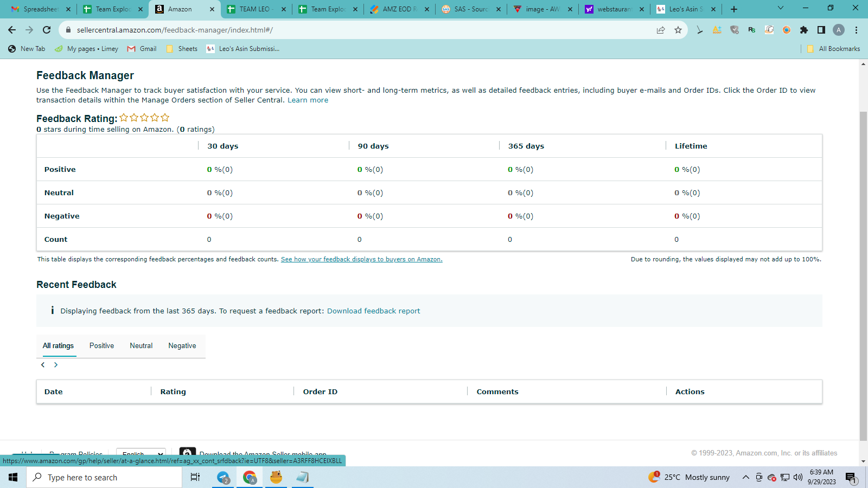
Task: Toggle the browser side panel
Action: point(821,30)
